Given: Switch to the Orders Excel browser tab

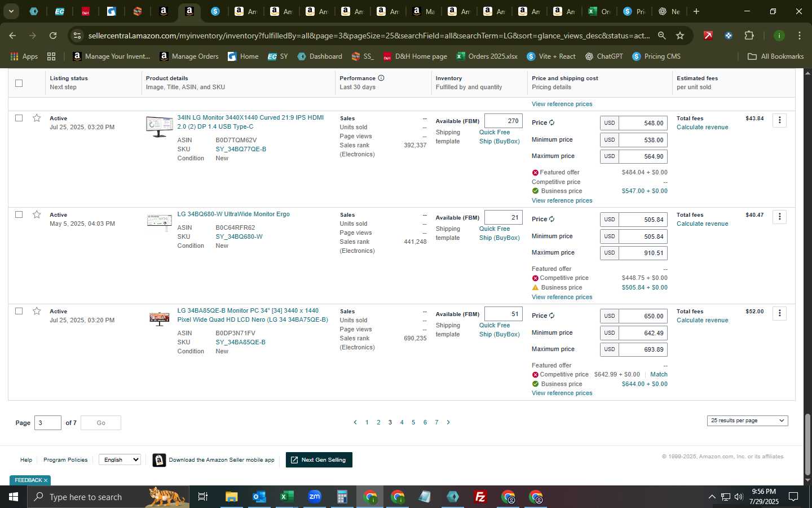Looking at the screenshot, I should pyautogui.click(x=599, y=11).
